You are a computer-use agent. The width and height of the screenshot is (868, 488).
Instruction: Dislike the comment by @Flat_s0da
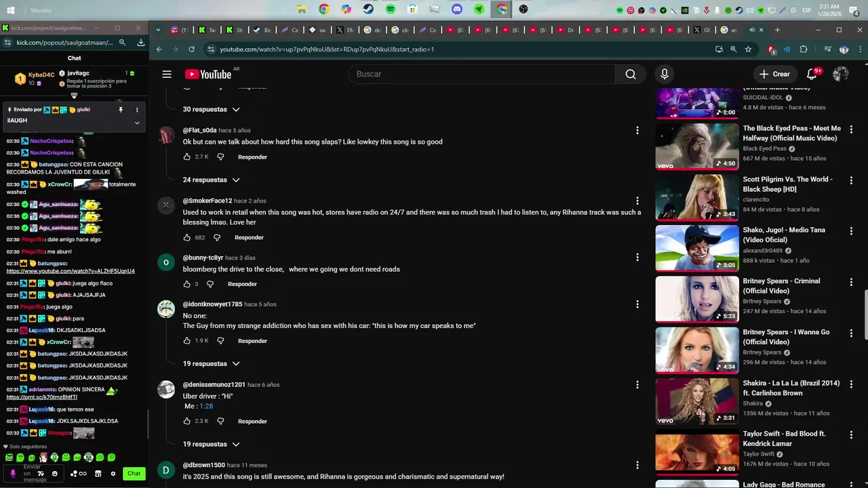tap(220, 157)
